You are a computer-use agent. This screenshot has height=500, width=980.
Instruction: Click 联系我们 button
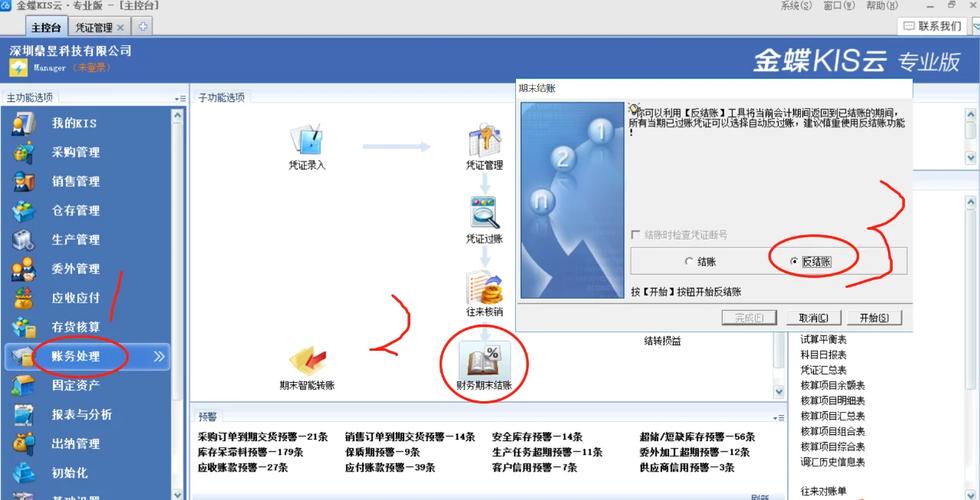[932, 26]
